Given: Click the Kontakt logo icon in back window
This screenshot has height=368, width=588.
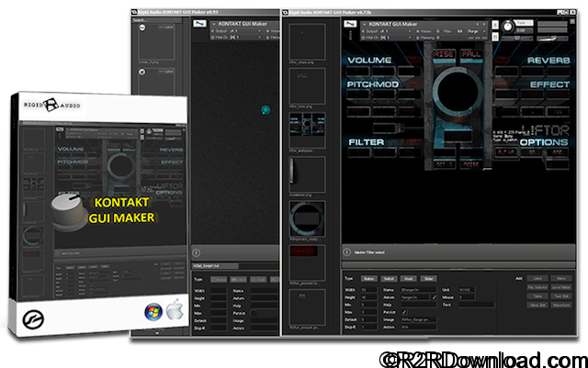Looking at the screenshot, I should (x=199, y=23).
